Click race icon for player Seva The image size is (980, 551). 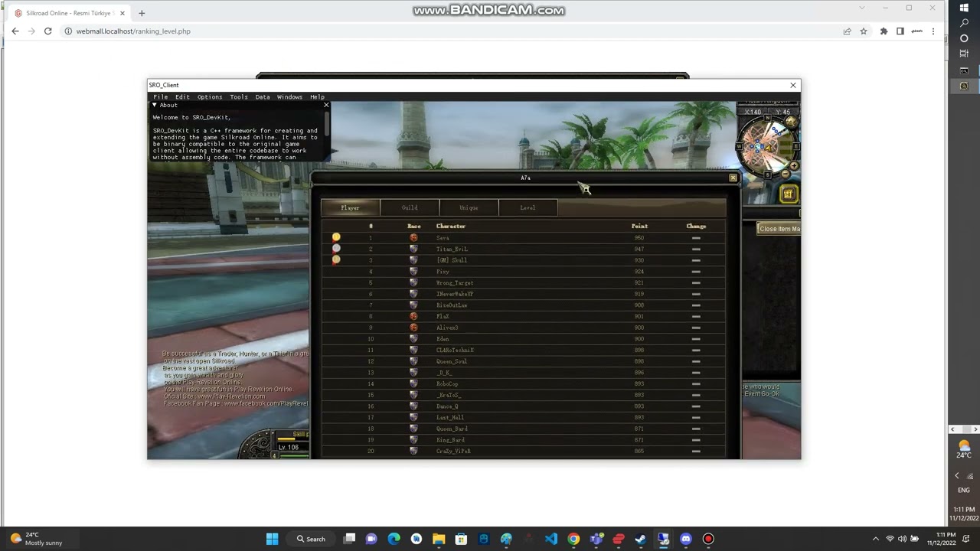pyautogui.click(x=413, y=238)
